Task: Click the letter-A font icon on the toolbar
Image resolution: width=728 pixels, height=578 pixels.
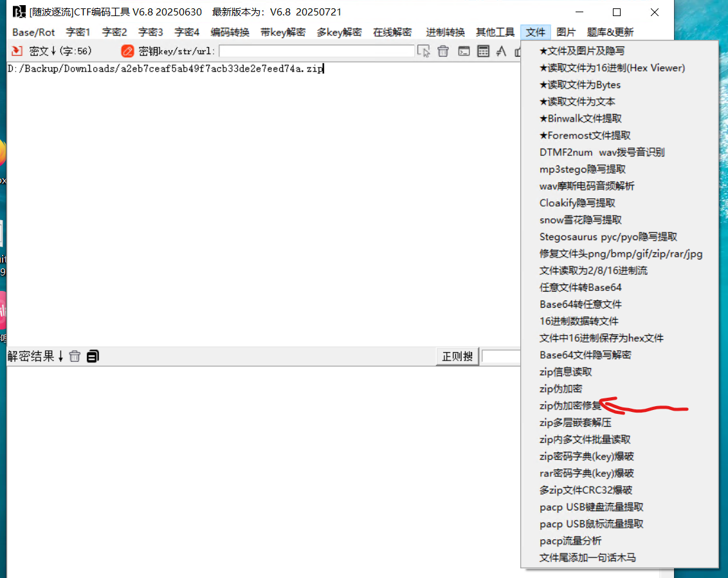Action: coord(501,51)
